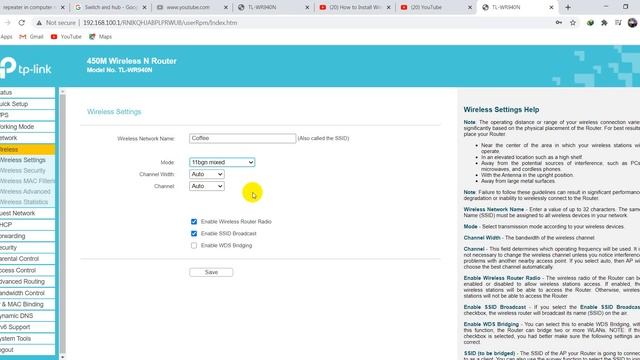Check Enable WDS Bridging checkbox
640x360 pixels.
tap(194, 246)
